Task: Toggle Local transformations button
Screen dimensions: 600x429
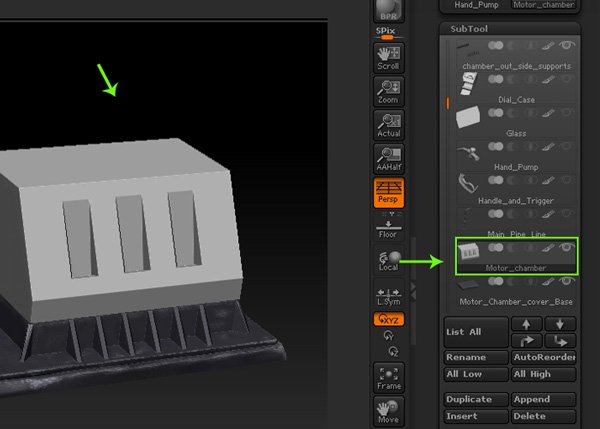Action: 388,262
